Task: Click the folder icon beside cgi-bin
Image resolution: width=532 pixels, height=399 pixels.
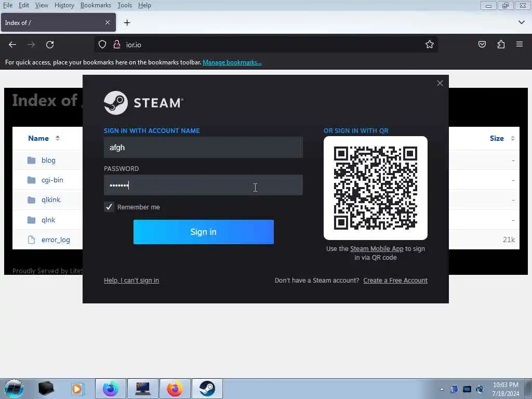Action: point(31,180)
